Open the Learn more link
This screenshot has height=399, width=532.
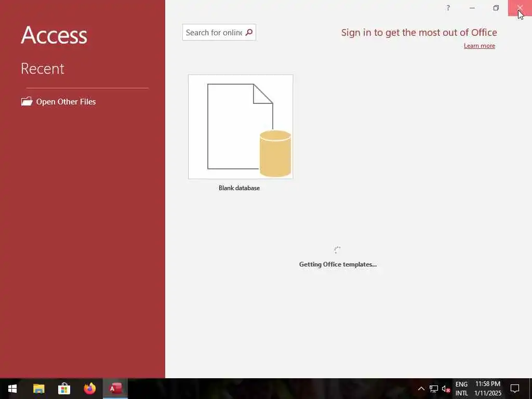480,46
